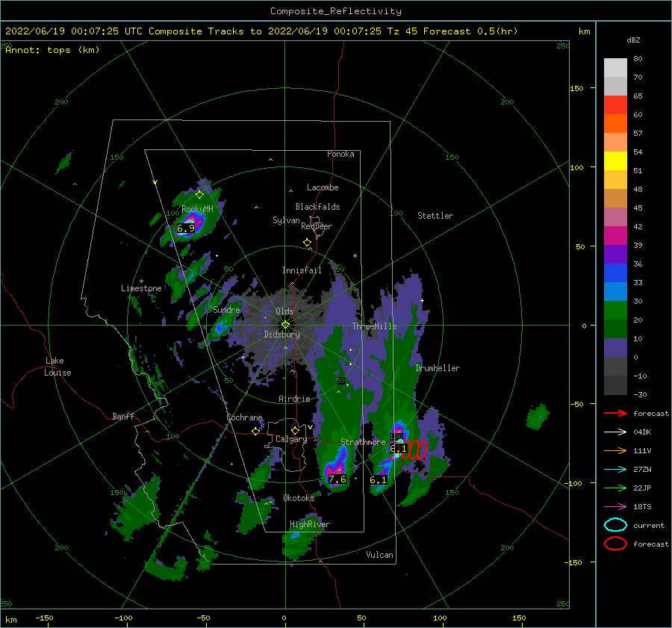
Task: Click the UTC timestamp header line
Action: [261, 31]
